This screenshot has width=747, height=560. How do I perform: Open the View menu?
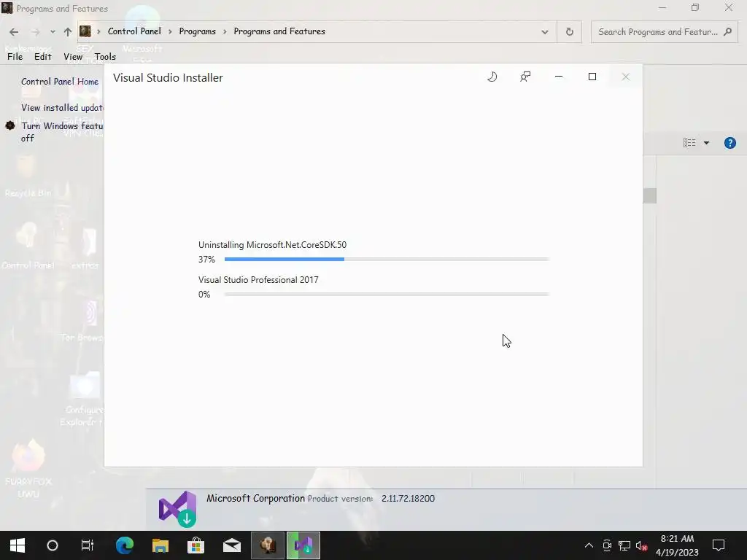[x=73, y=57]
